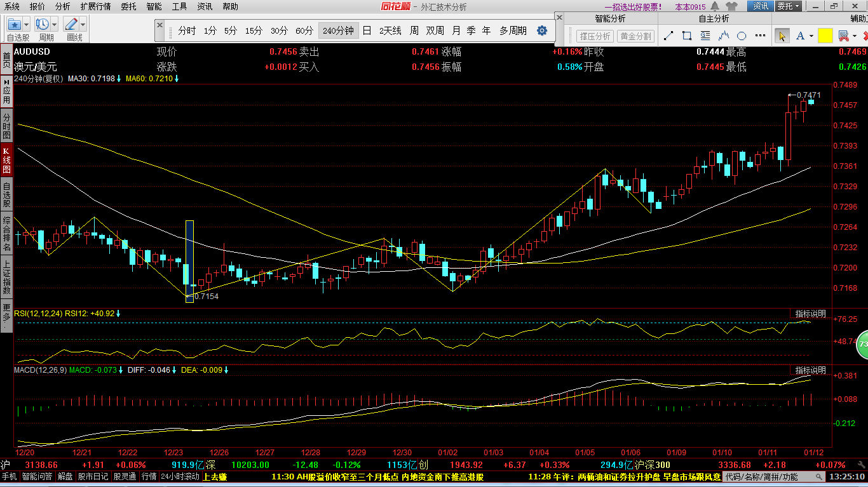The width and height of the screenshot is (868, 487).
Task: Switch to 2天线 period
Action: (390, 30)
